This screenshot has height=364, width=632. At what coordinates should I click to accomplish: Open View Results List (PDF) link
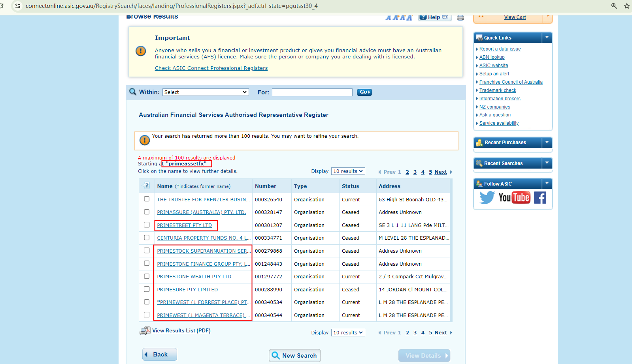[x=181, y=331]
